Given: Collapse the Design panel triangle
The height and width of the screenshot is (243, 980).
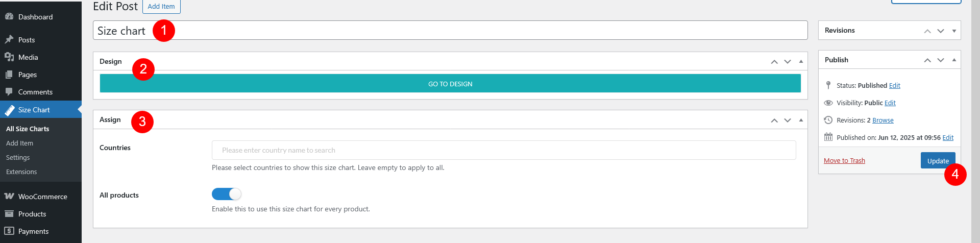Looking at the screenshot, I should [801, 61].
